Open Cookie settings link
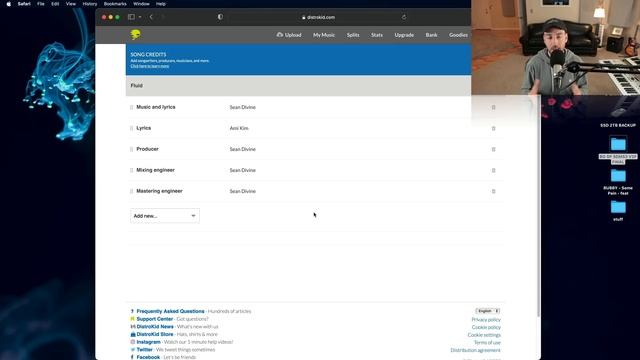Image resolution: width=640 pixels, height=360 pixels. point(484,335)
